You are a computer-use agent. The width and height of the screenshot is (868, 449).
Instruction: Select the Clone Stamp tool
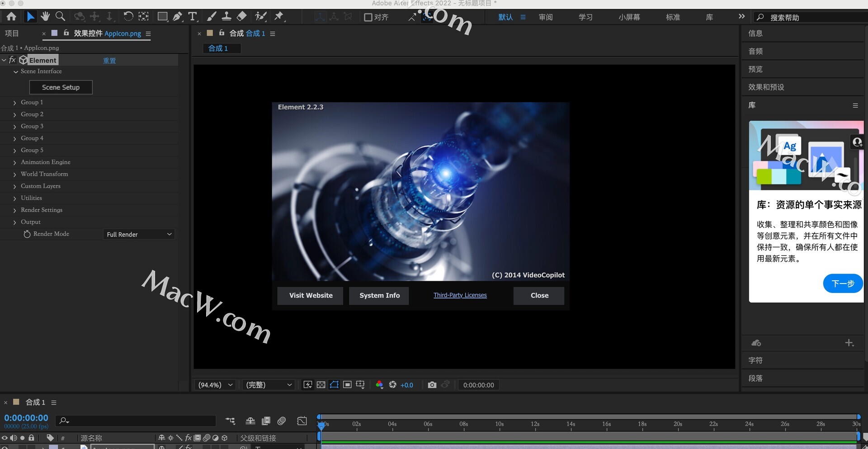pyautogui.click(x=226, y=17)
